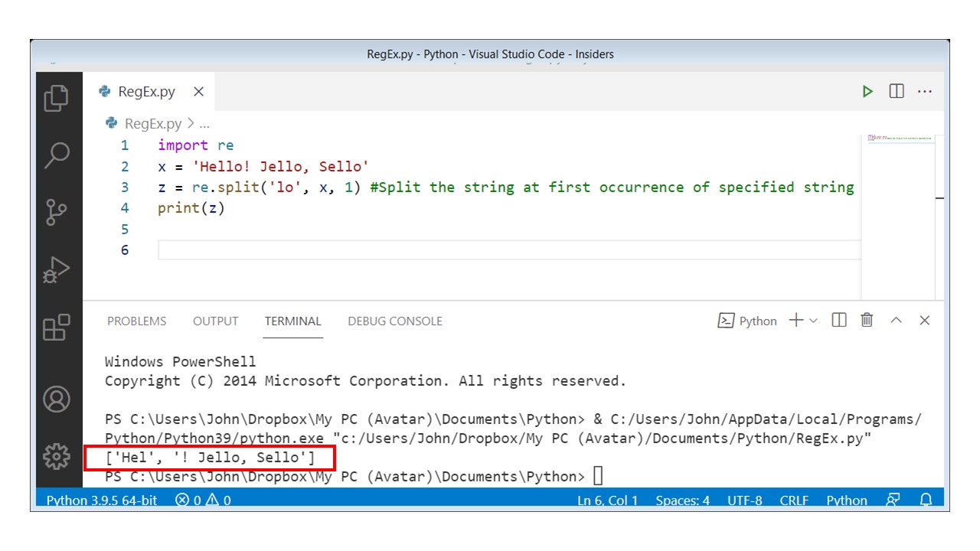Switch to the DEBUG CONSOLE tab
980x551 pixels.
(395, 321)
